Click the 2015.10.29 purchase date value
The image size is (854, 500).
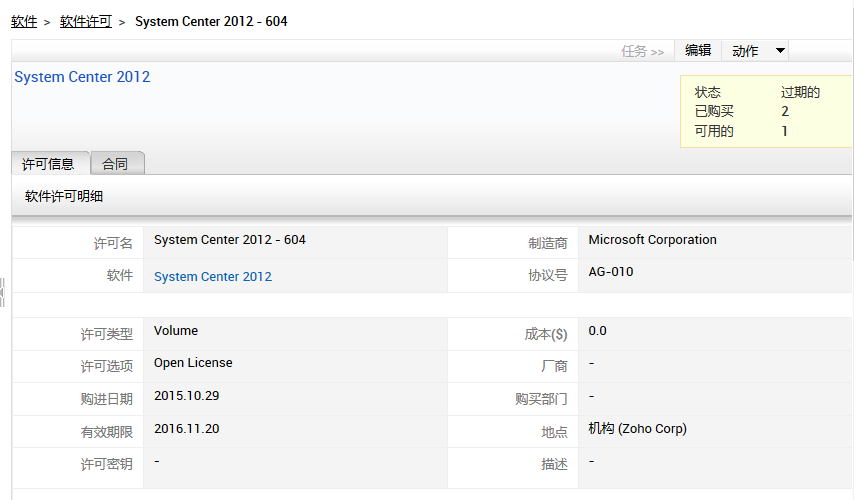[186, 396]
